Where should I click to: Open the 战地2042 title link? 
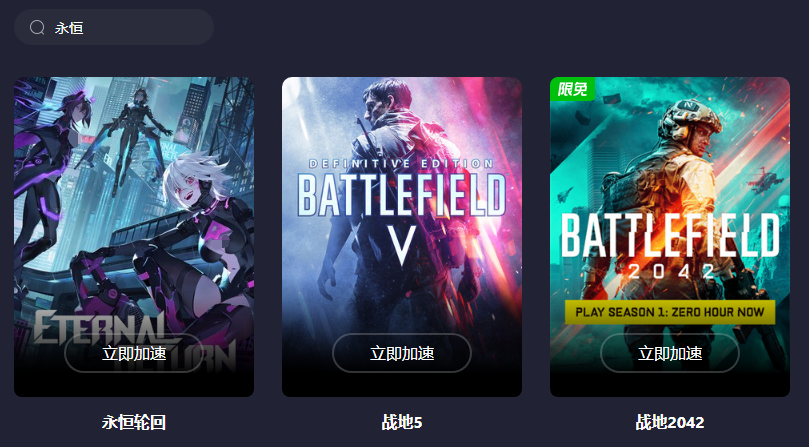tap(670, 422)
